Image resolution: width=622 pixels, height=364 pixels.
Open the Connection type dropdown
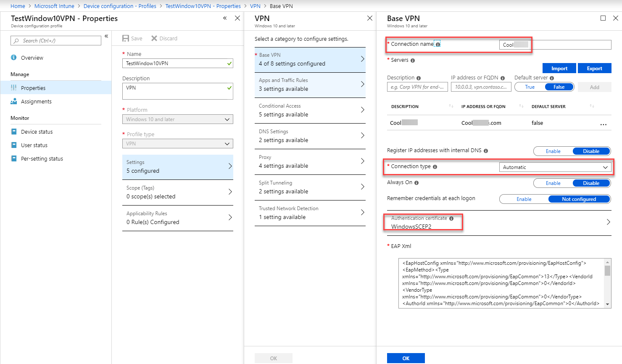click(555, 167)
